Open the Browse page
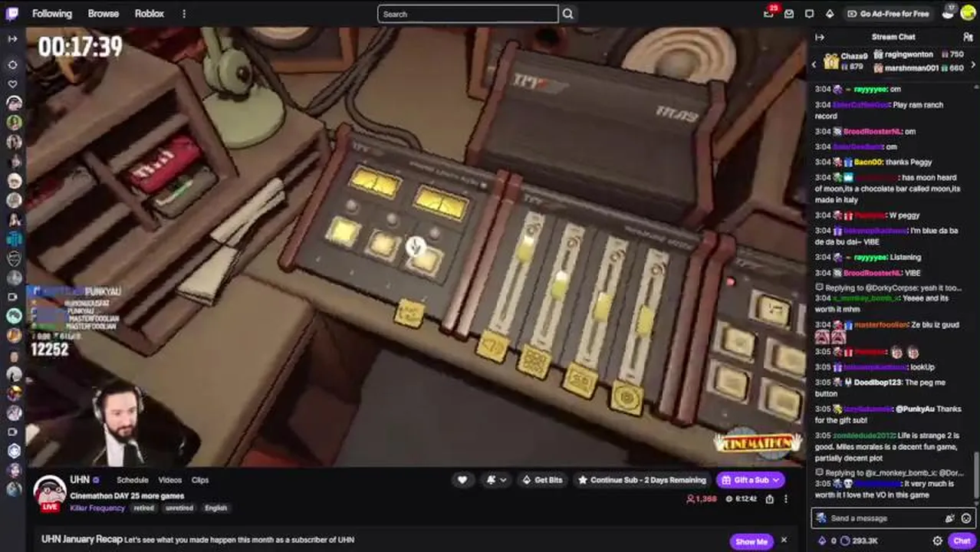The height and width of the screenshot is (552, 980). 104,13
